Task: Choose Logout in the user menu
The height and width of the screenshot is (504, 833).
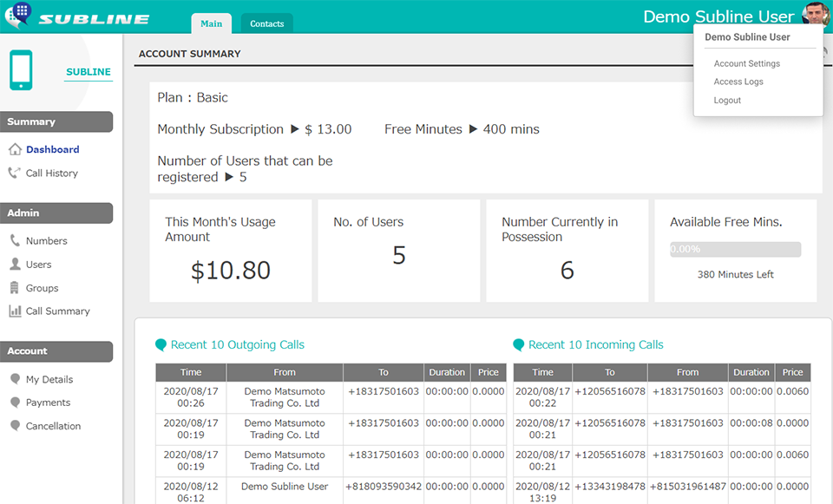Action: (727, 101)
